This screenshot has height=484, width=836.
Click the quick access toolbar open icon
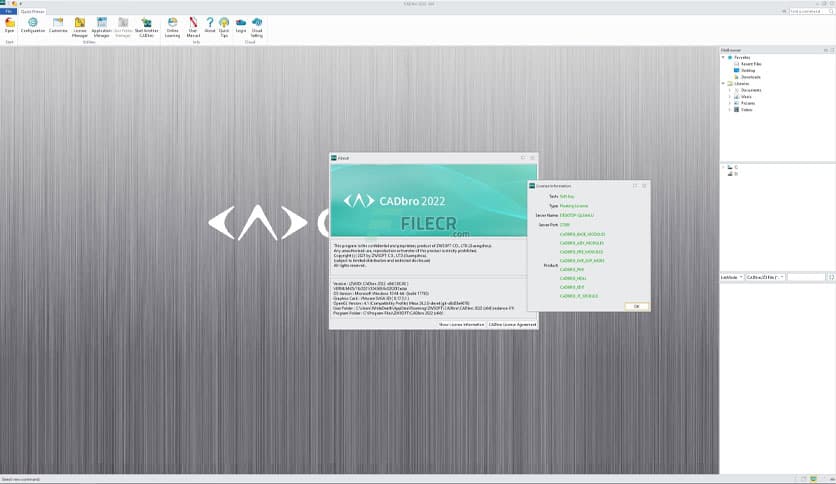[14, 3]
